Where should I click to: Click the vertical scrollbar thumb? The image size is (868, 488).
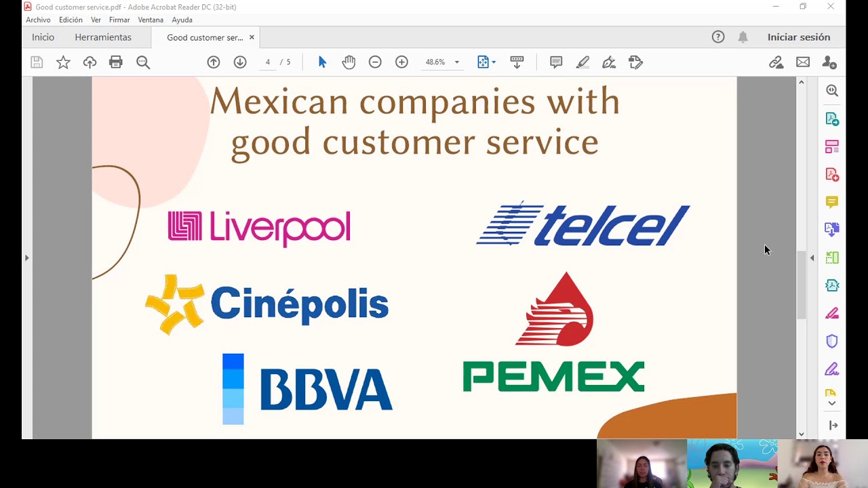[x=802, y=285]
